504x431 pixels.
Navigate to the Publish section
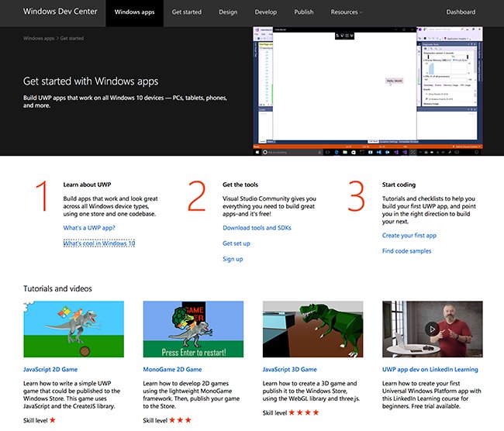303,12
